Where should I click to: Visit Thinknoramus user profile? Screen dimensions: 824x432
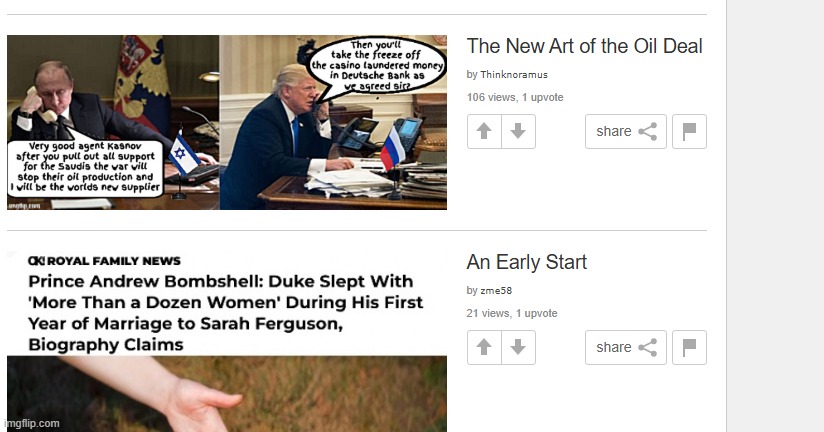(514, 75)
